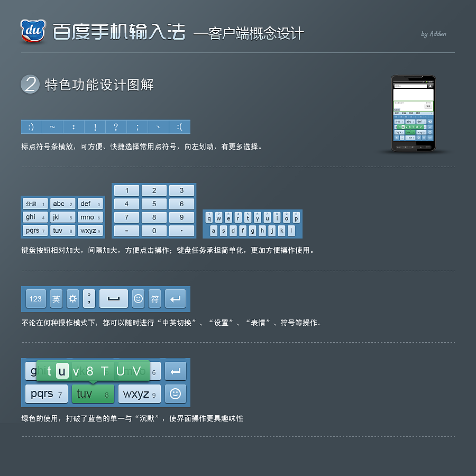
Task: Tap the smiley ':)' punctuation key
Action: [x=32, y=127]
